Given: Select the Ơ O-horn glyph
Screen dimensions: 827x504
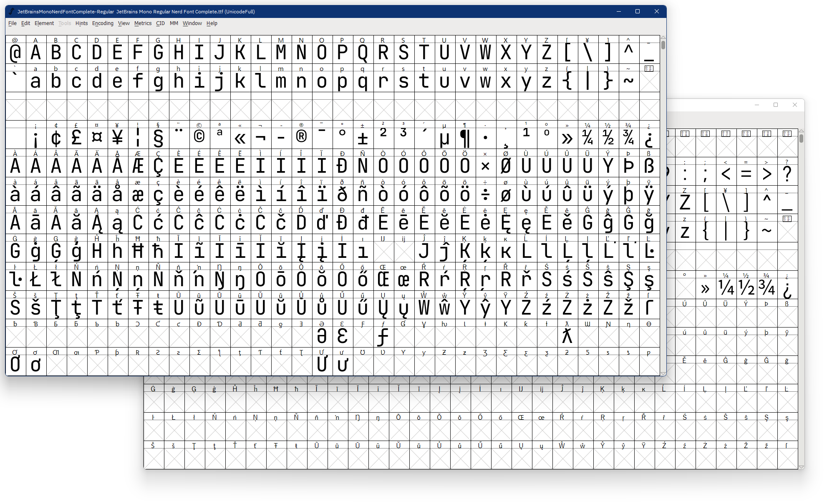Looking at the screenshot, I should [x=15, y=362].
